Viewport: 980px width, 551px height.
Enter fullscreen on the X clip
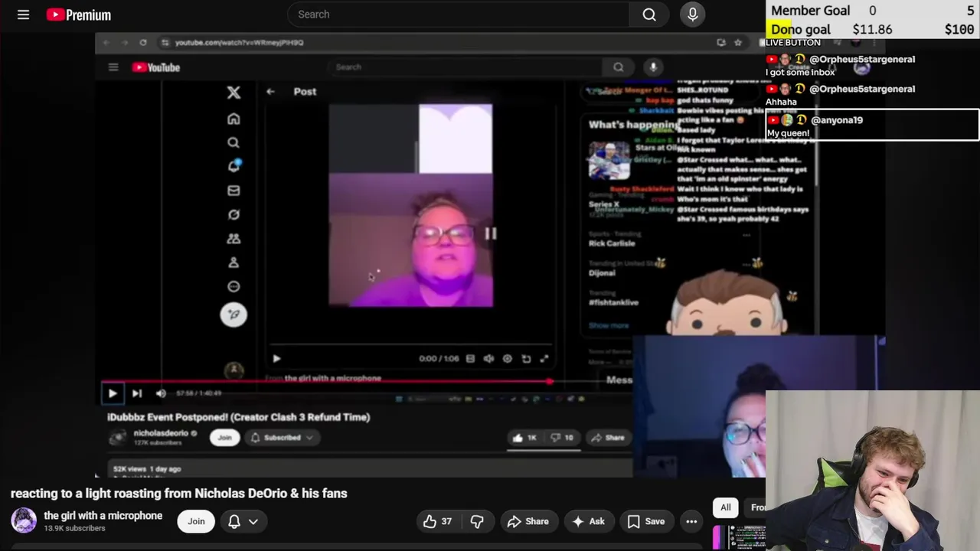[544, 358]
